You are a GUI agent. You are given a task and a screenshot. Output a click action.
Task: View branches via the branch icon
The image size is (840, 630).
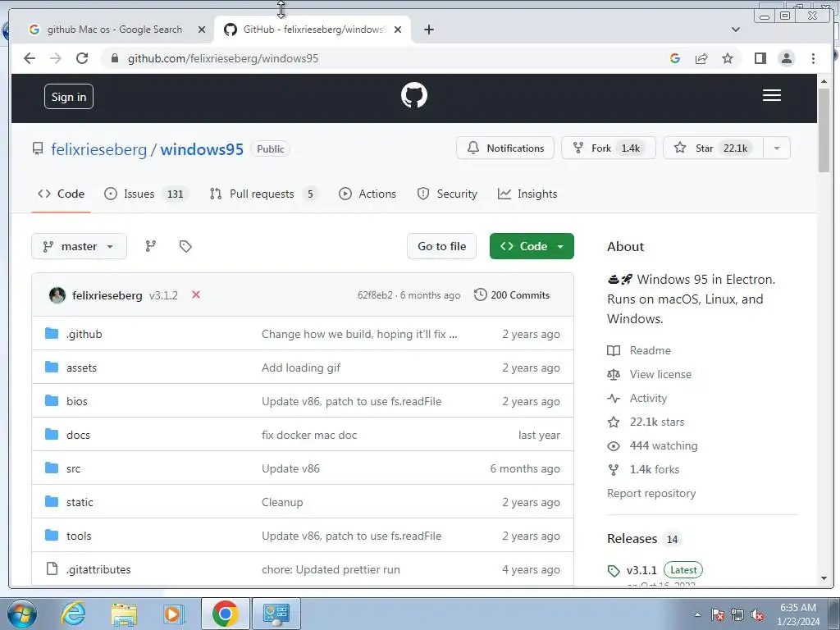pos(151,246)
